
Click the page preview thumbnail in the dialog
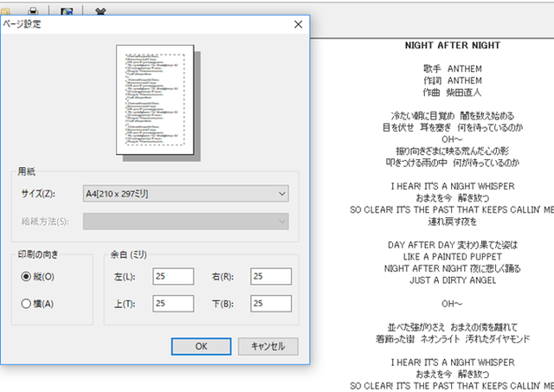pos(155,100)
